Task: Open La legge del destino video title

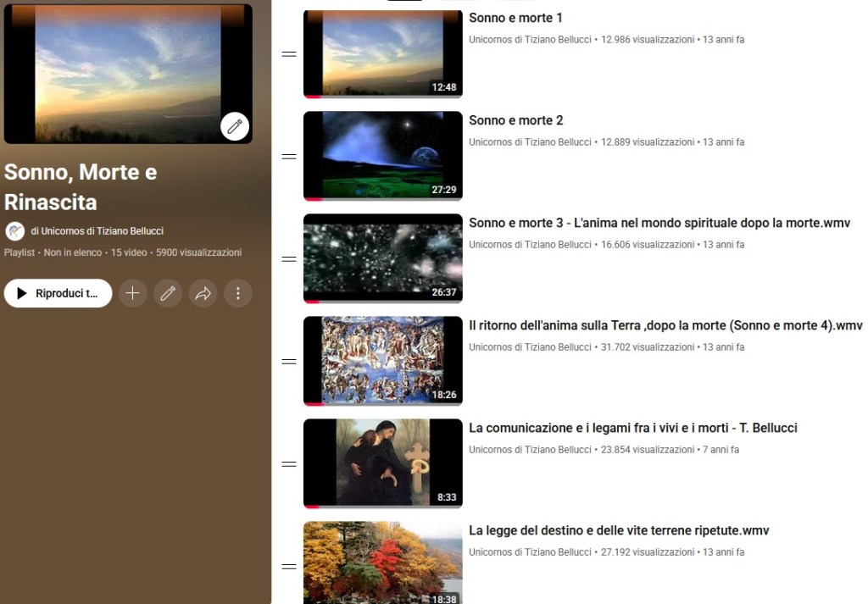Action: (x=618, y=530)
